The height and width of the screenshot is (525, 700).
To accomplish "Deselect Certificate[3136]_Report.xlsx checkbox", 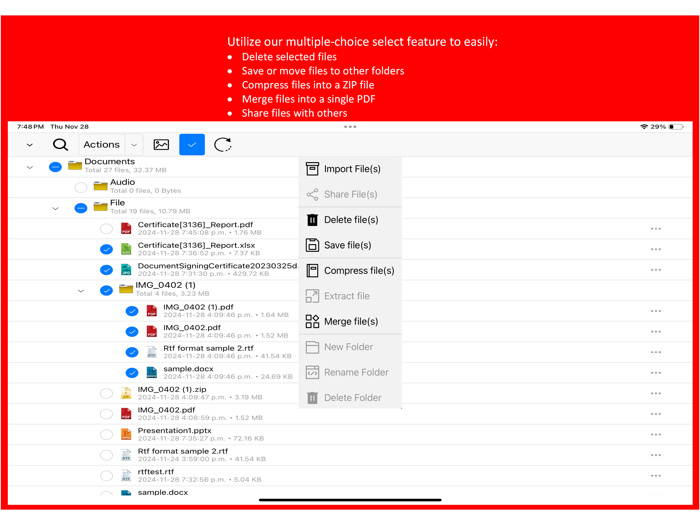I will coord(106,249).
